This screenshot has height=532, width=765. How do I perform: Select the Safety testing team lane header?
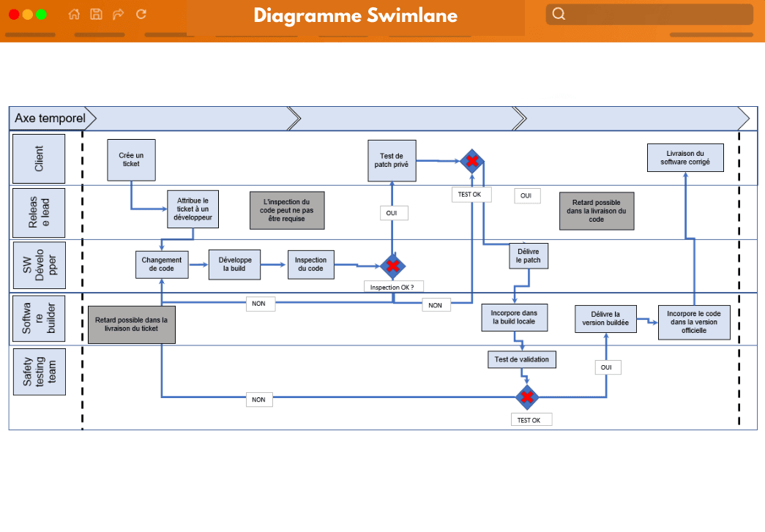pos(39,371)
